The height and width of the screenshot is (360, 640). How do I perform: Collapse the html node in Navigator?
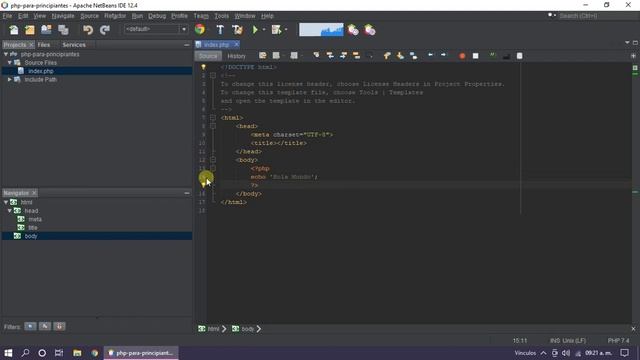click(x=6, y=202)
